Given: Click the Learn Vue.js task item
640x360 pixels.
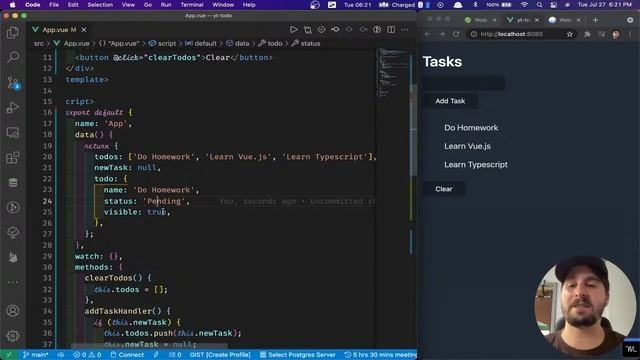Looking at the screenshot, I should 467,146.
